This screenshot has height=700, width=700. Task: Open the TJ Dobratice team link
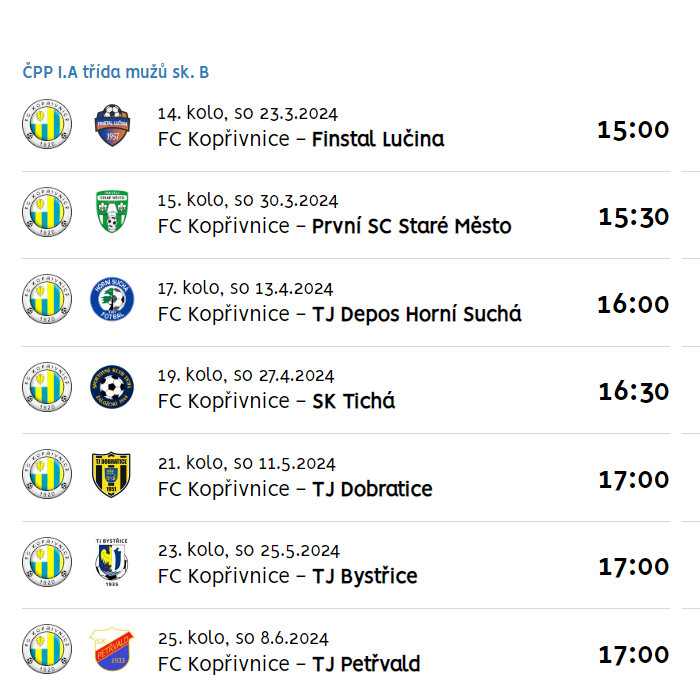tap(372, 489)
